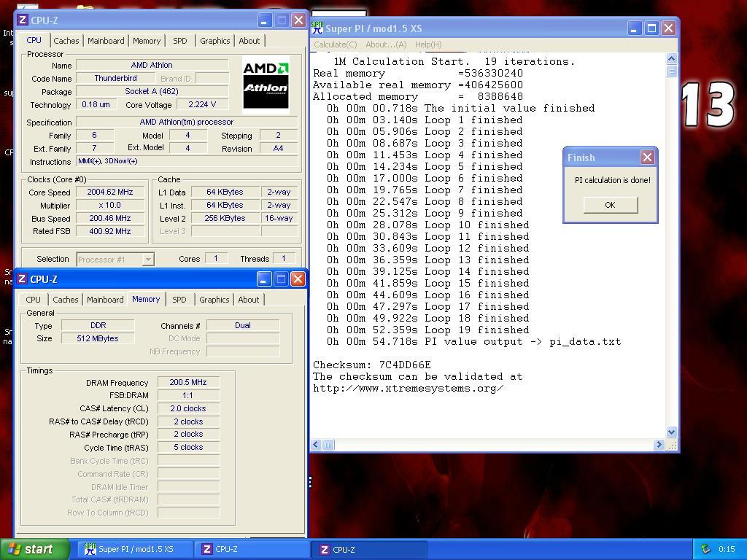
Task: Click the Level 2 cache value 256 KBytes
Action: (x=225, y=218)
